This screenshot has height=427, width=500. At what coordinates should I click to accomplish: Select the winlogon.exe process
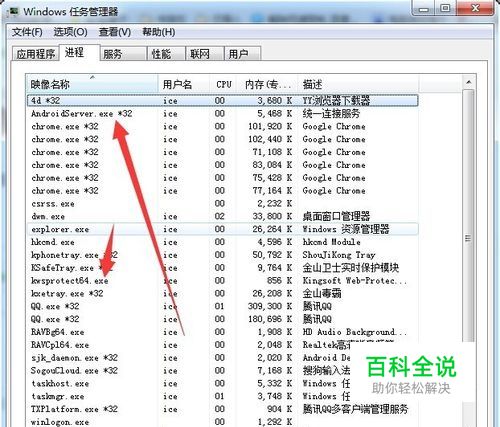pyautogui.click(x=223, y=422)
